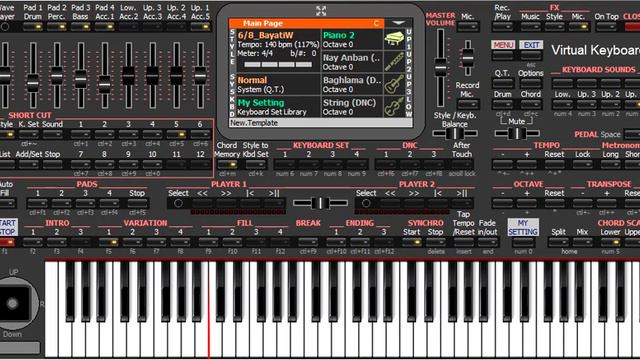
Task: Click the My Setting keyboard set entry
Action: click(279, 107)
